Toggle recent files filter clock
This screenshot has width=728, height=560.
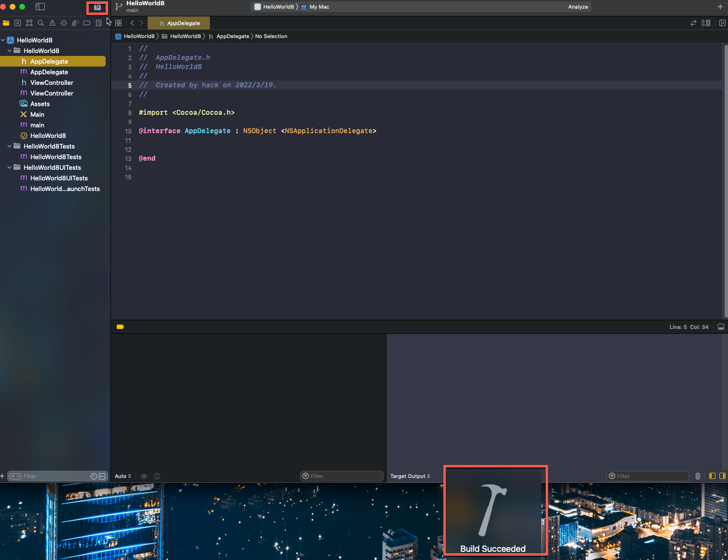[94, 476]
